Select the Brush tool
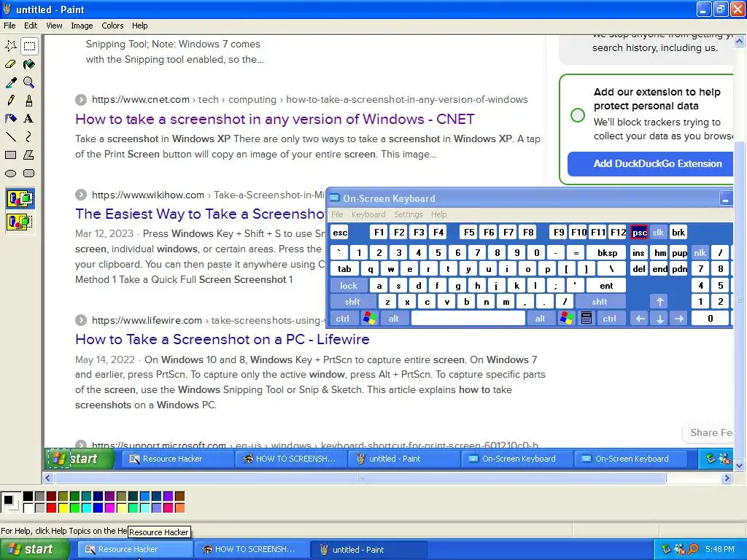This screenshot has height=560, width=747. [x=29, y=101]
